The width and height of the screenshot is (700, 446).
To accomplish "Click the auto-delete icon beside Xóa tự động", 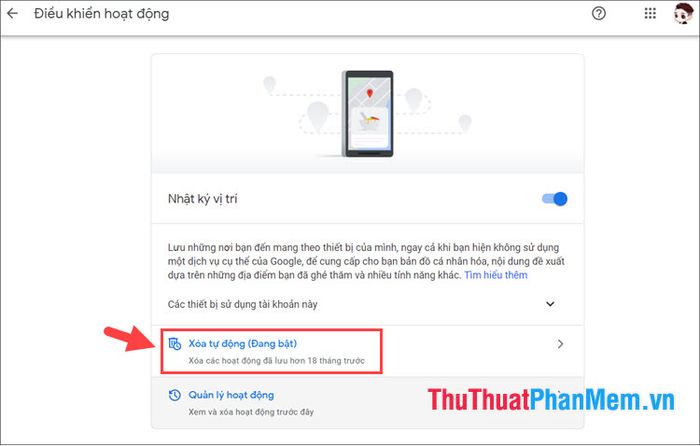I will (x=175, y=344).
